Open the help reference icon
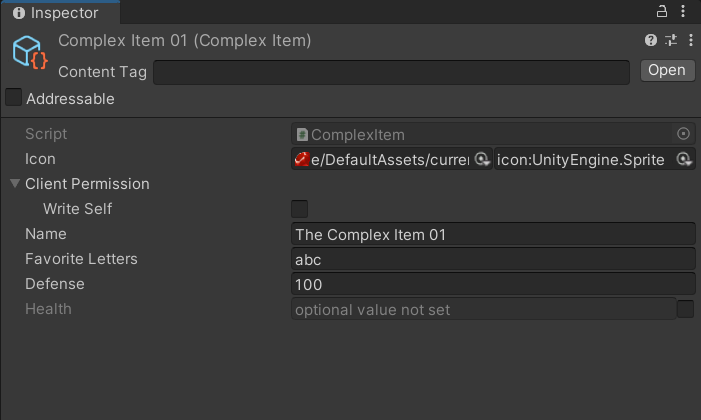The image size is (701, 420). point(651,41)
